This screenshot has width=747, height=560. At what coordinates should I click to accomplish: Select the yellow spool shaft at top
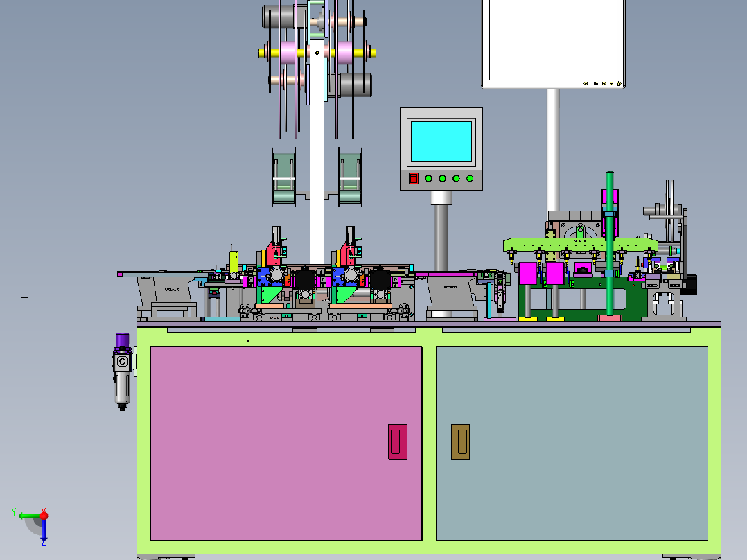317,53
